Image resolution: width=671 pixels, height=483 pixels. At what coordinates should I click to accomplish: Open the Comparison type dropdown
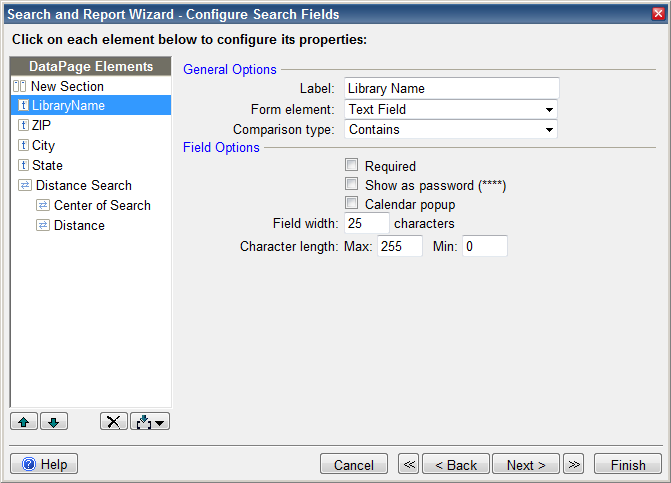tap(450, 129)
